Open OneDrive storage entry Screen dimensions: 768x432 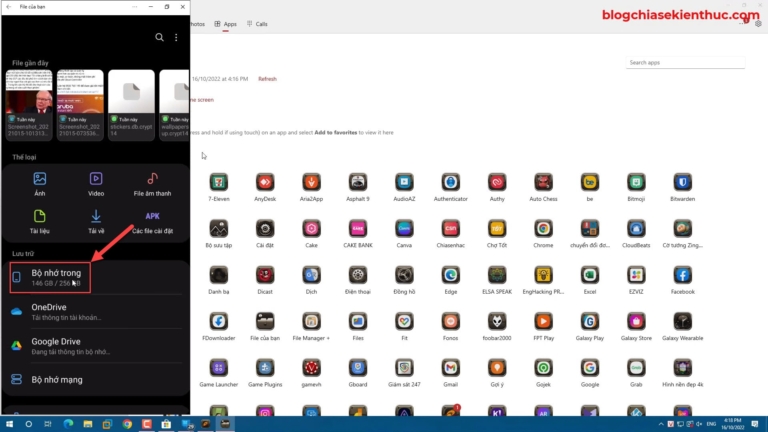coord(95,311)
